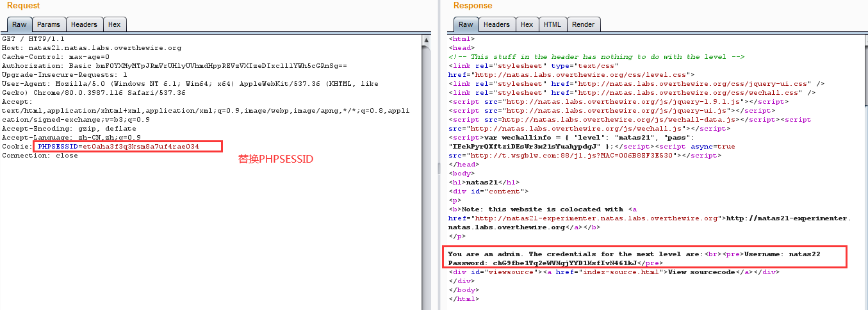Open the response Headers tab
This screenshot has height=310, width=868.
(x=496, y=24)
